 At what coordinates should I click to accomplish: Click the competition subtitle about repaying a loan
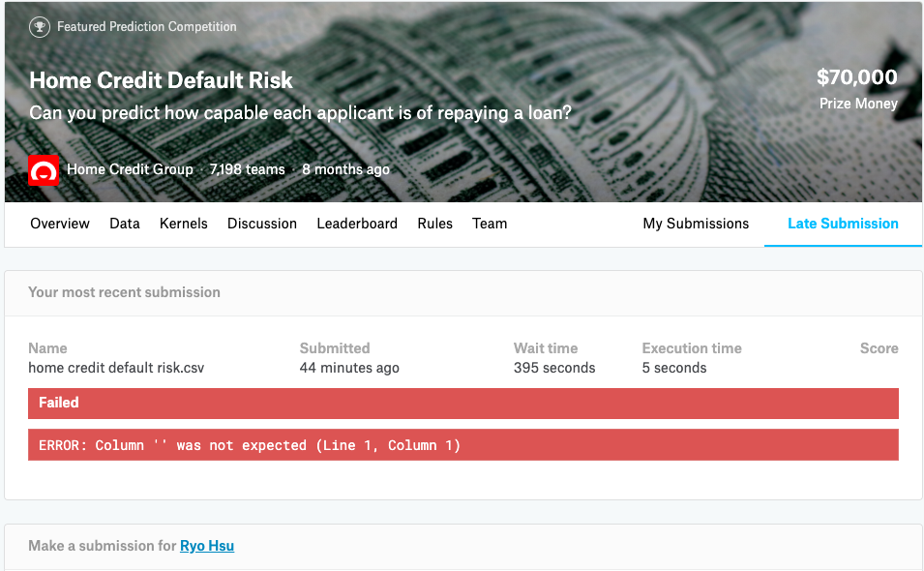[x=301, y=112]
